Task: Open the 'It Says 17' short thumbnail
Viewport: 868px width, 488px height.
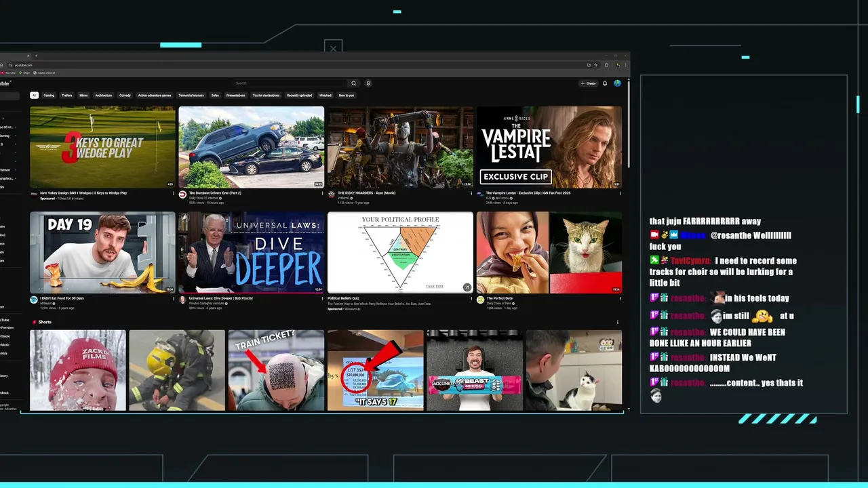Action: [375, 370]
